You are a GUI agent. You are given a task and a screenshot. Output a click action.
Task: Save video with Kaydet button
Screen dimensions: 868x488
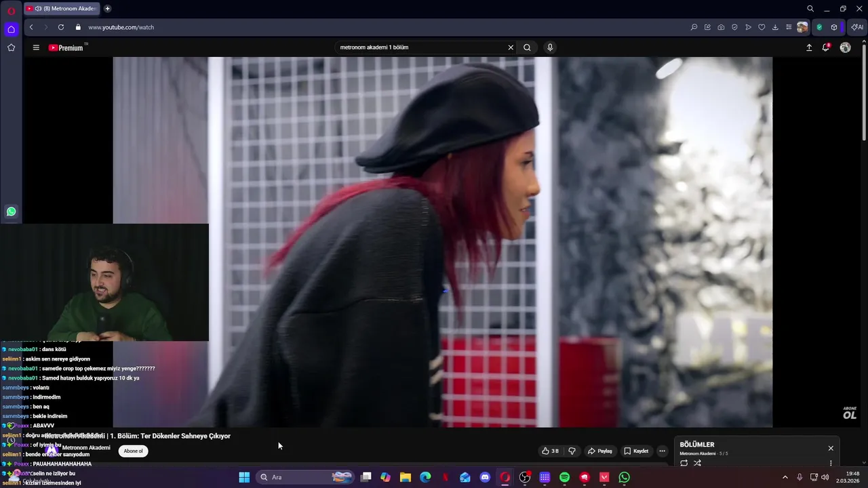[636, 451]
